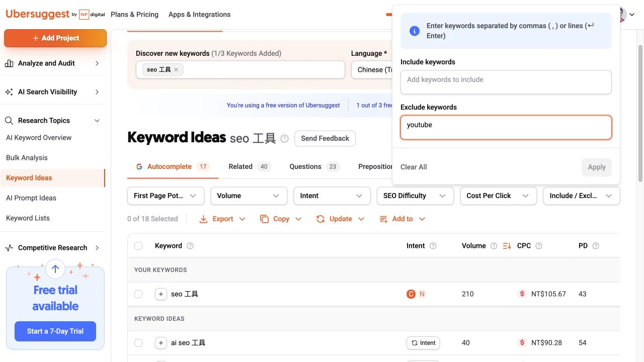Switch to the Autocomplete tab
644x362 pixels.
(x=173, y=166)
